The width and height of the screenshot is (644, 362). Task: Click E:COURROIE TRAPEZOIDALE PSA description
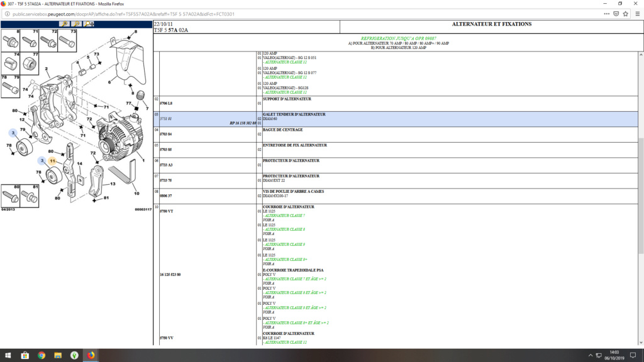pyautogui.click(x=293, y=270)
